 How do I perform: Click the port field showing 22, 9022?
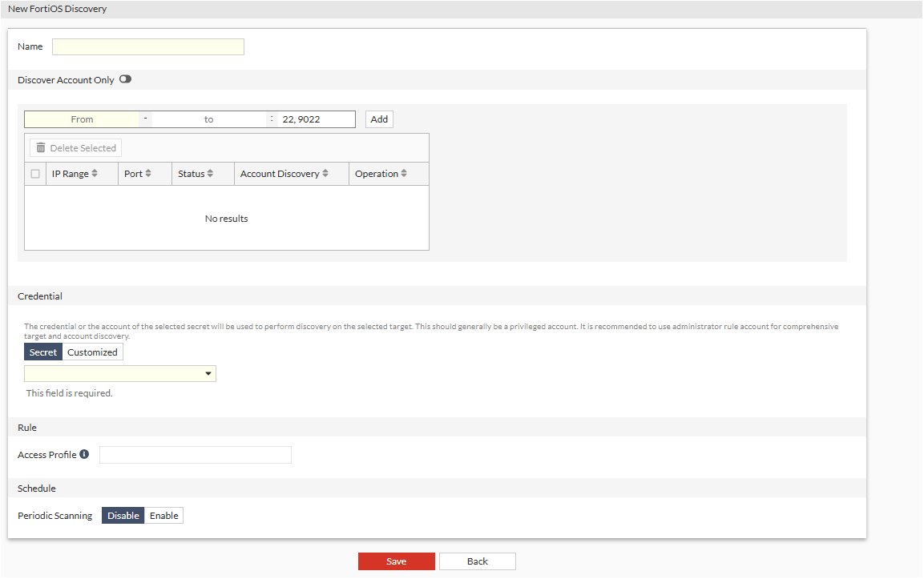coord(317,119)
